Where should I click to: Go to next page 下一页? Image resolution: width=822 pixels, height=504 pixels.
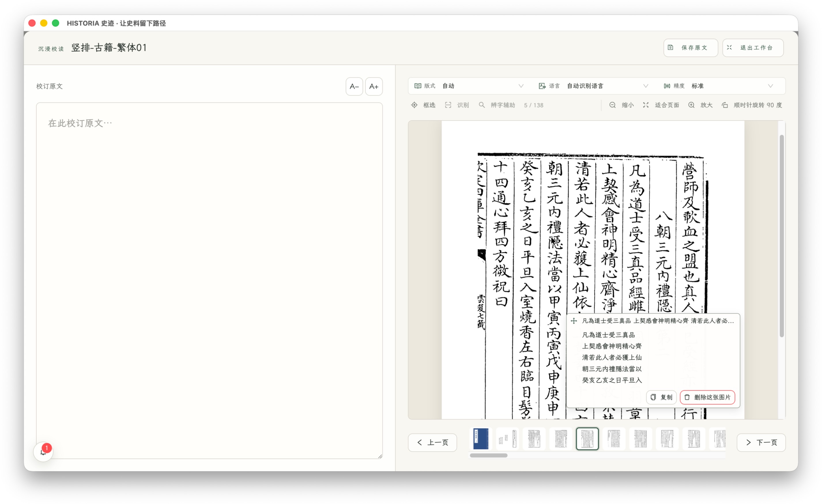pos(761,442)
